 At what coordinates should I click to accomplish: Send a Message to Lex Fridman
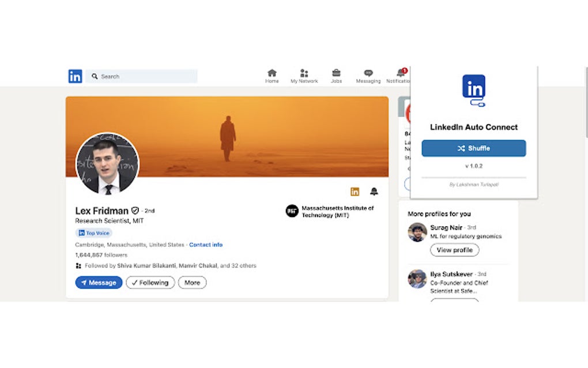pyautogui.click(x=99, y=282)
